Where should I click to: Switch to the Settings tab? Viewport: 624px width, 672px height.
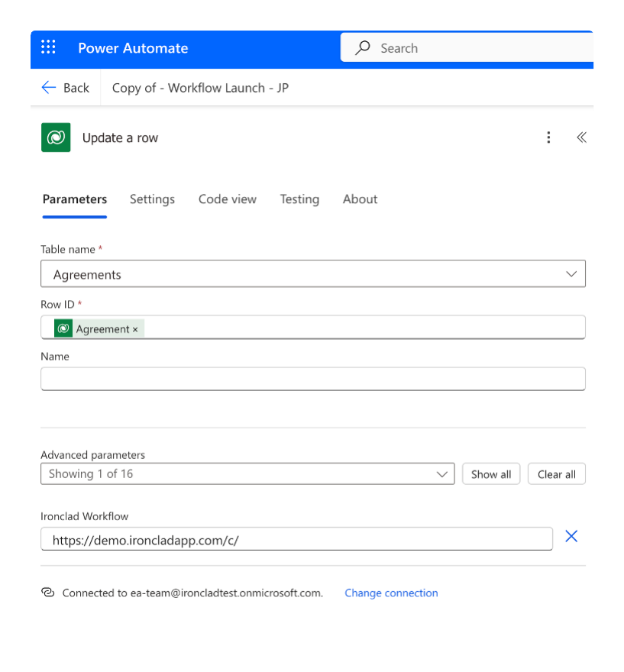152,199
